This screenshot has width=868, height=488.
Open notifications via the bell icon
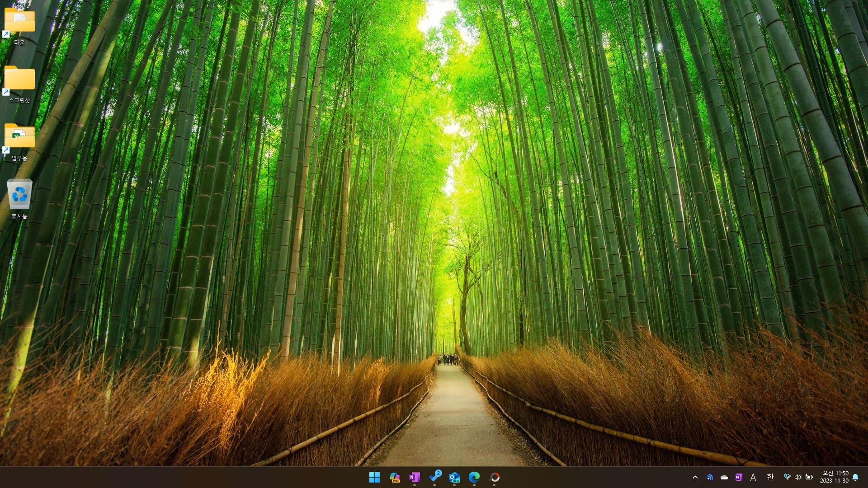[x=855, y=477]
